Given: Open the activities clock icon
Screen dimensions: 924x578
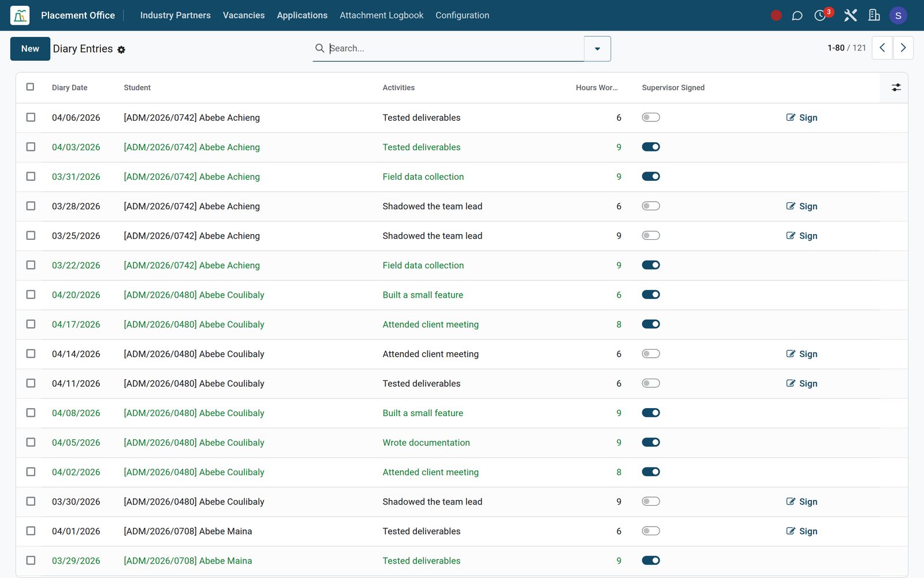Looking at the screenshot, I should (820, 16).
